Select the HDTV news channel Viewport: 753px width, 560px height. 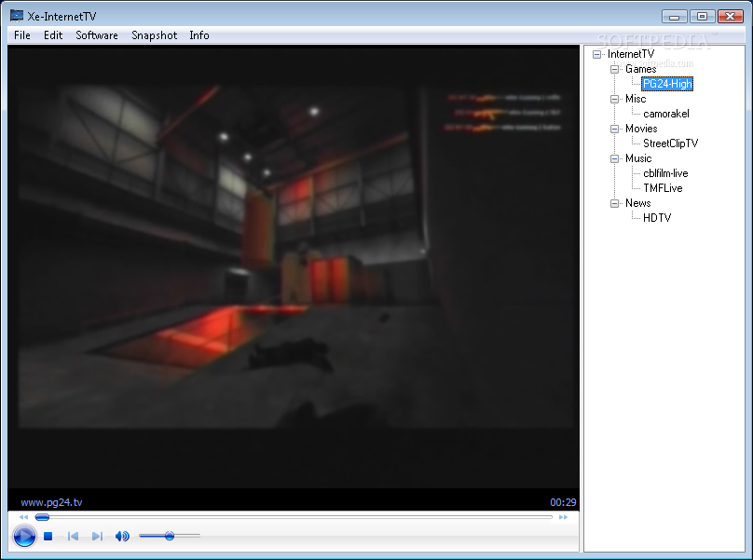[657, 218]
